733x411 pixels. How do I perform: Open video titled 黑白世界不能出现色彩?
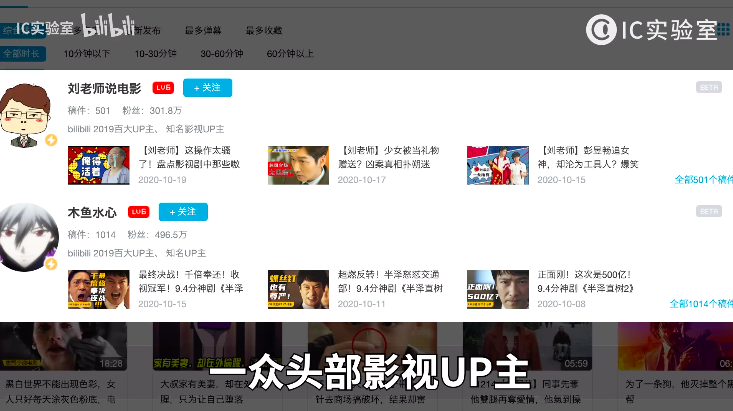point(60,391)
